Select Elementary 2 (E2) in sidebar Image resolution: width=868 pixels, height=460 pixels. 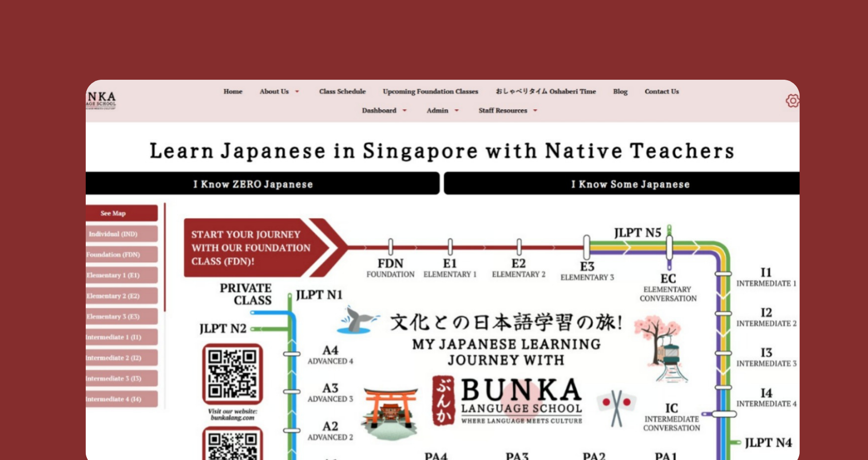[x=122, y=296]
